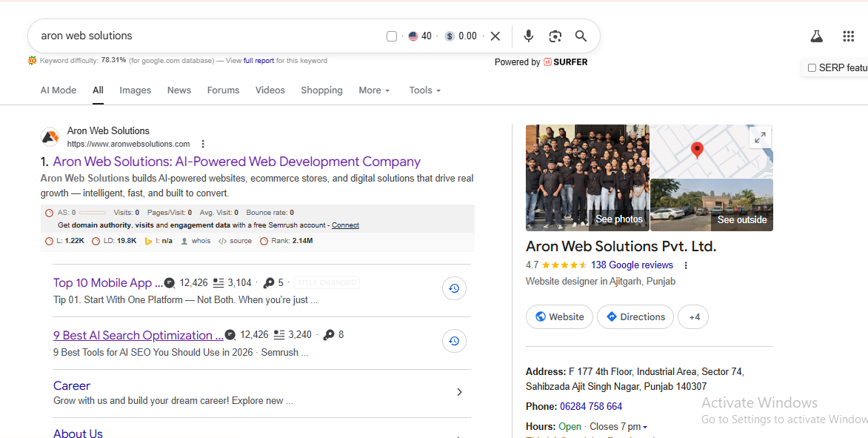Viewport: 868px width, 438px height.
Task: Expand the map with the fullscreen arrows icon
Action: (760, 137)
